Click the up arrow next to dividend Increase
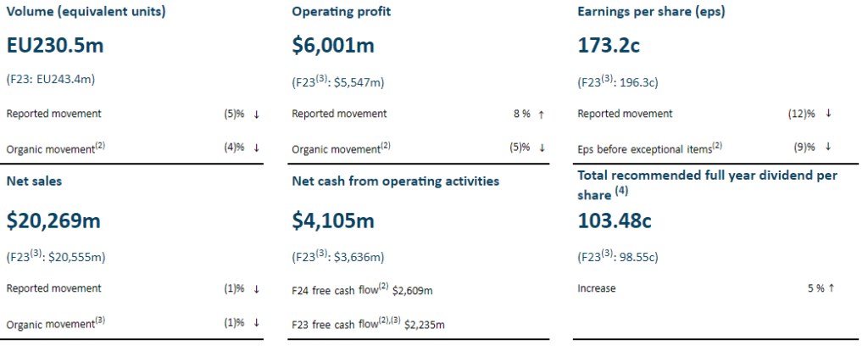Viewport: 868px width, 346px height. click(x=832, y=288)
